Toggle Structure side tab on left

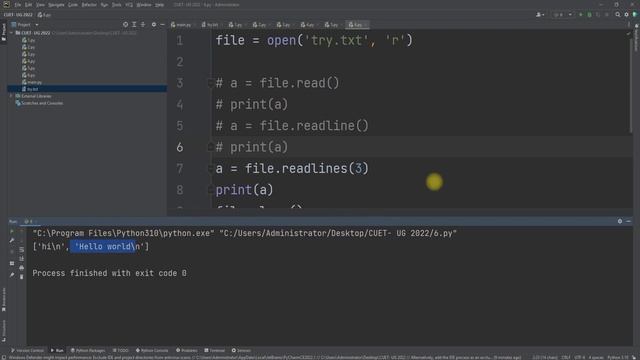click(x=4, y=331)
